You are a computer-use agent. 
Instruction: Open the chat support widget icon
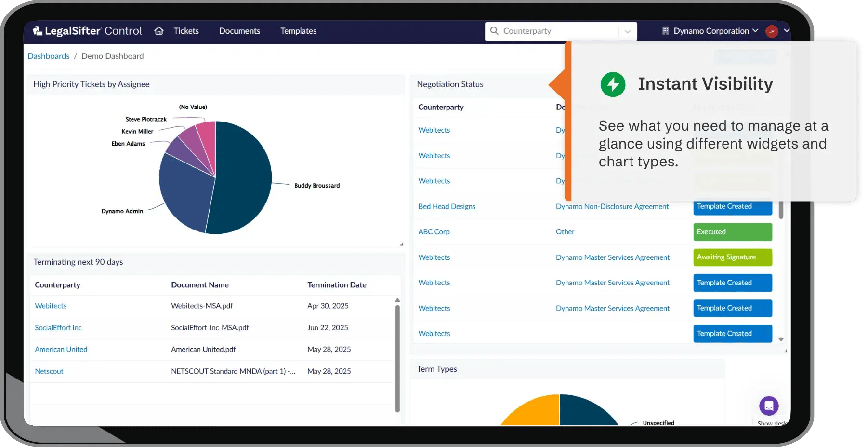(769, 406)
